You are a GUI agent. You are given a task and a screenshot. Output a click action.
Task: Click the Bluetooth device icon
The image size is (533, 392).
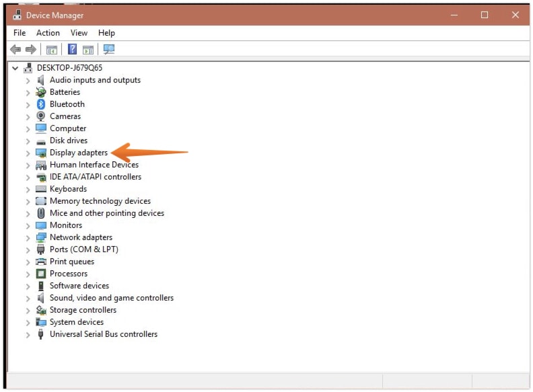pyautogui.click(x=41, y=104)
